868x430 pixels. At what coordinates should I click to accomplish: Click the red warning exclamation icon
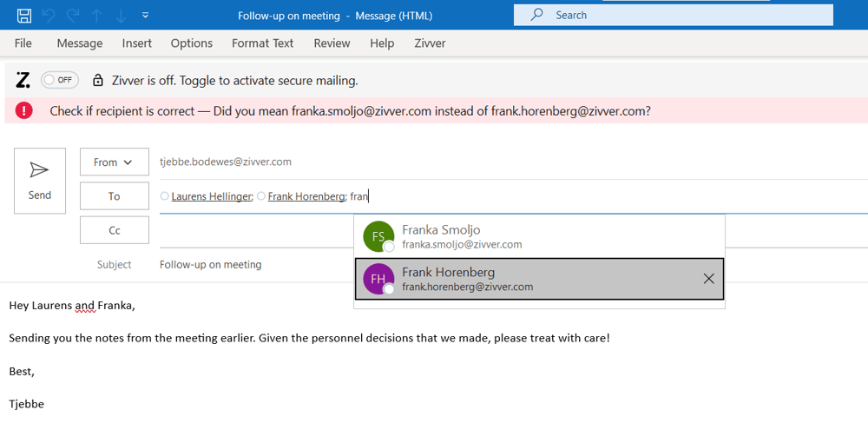coord(23,111)
